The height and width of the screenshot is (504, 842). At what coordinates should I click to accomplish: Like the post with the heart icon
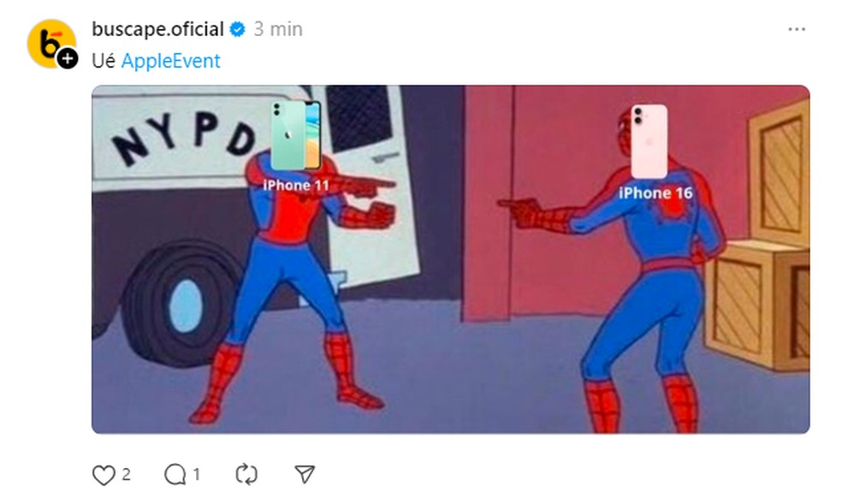coord(104,475)
